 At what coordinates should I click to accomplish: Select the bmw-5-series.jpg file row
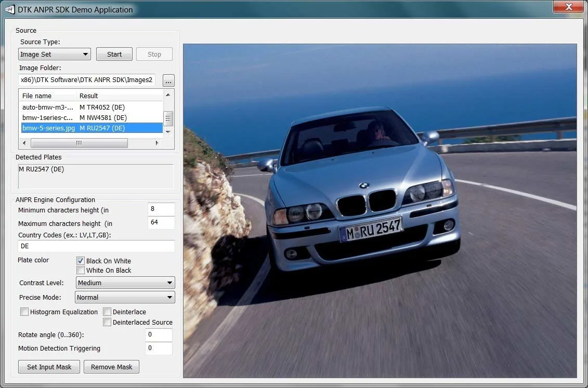click(92, 128)
